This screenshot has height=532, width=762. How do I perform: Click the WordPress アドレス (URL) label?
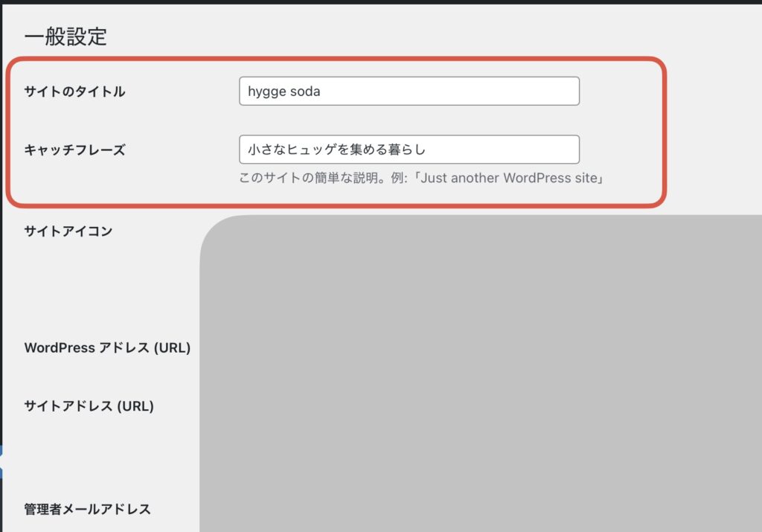click(107, 348)
